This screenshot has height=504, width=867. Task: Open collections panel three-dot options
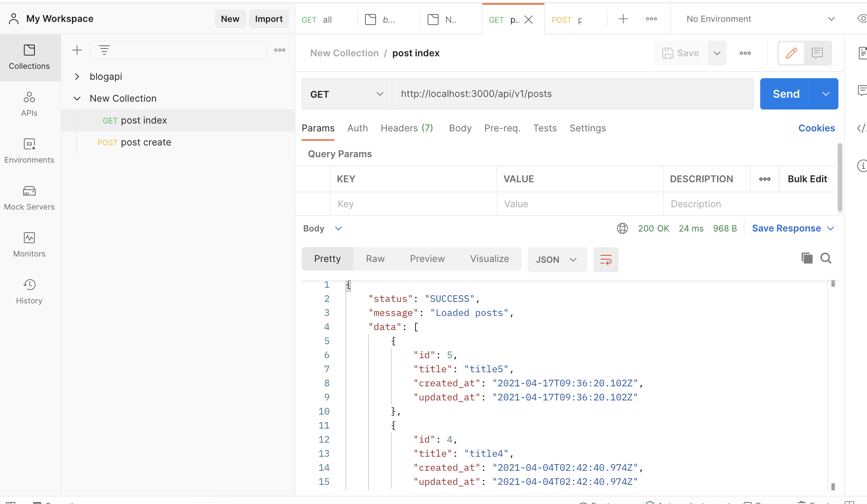point(280,50)
